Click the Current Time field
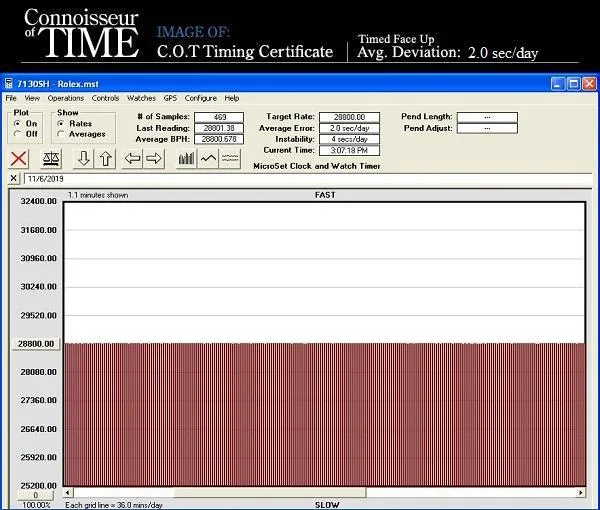This screenshot has height=510, width=600. (349, 150)
